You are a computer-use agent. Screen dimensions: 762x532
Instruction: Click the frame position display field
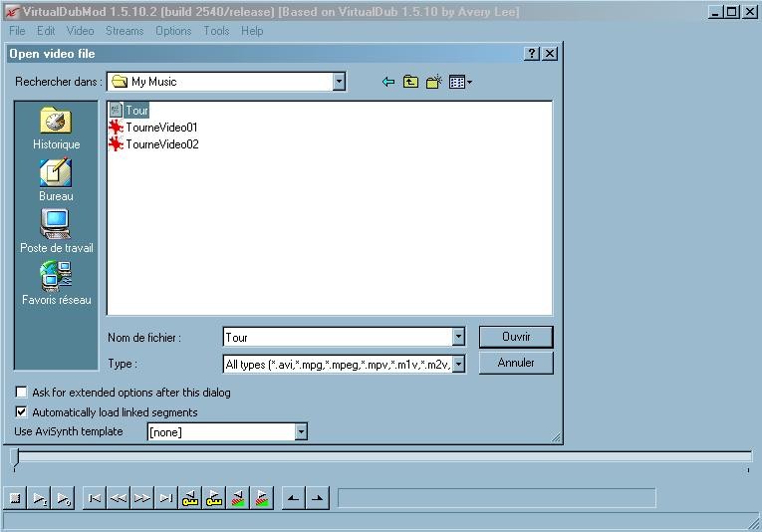pos(497,498)
